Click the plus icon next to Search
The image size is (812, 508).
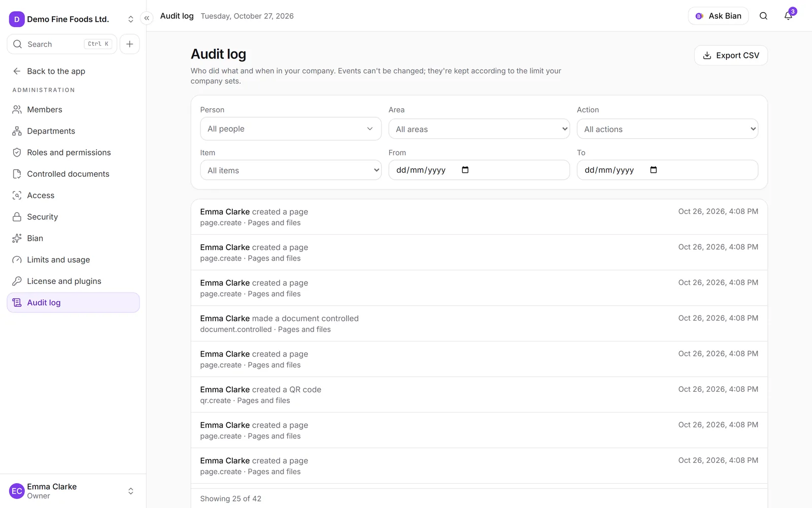click(x=129, y=44)
